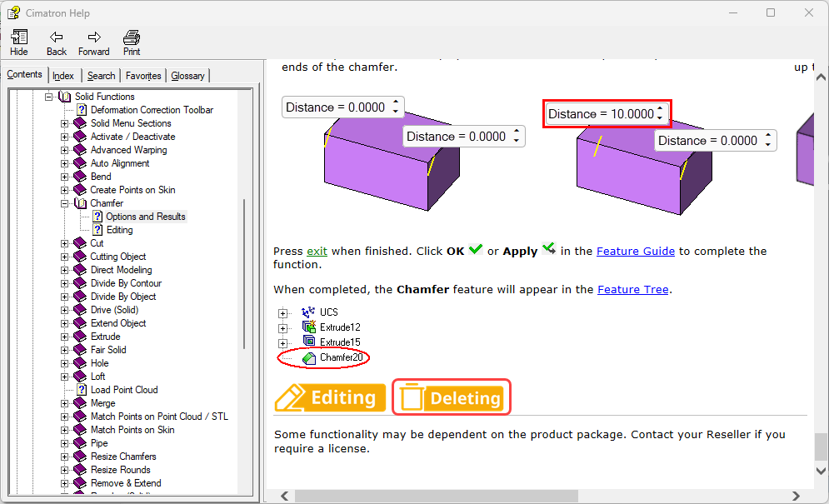This screenshot has height=504, width=829.
Task: Switch to the Favorites tab
Action: (x=143, y=76)
